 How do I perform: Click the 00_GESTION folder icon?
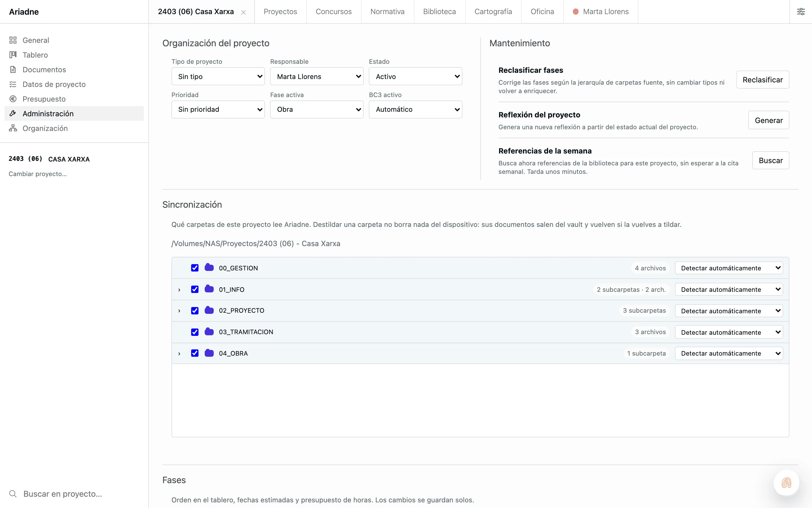tap(209, 268)
